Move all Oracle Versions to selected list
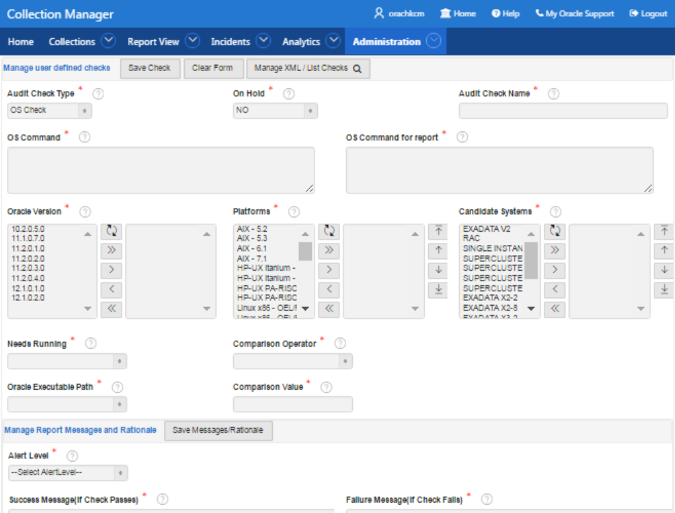Image resolution: width=675 pixels, height=513 pixels. (x=111, y=250)
